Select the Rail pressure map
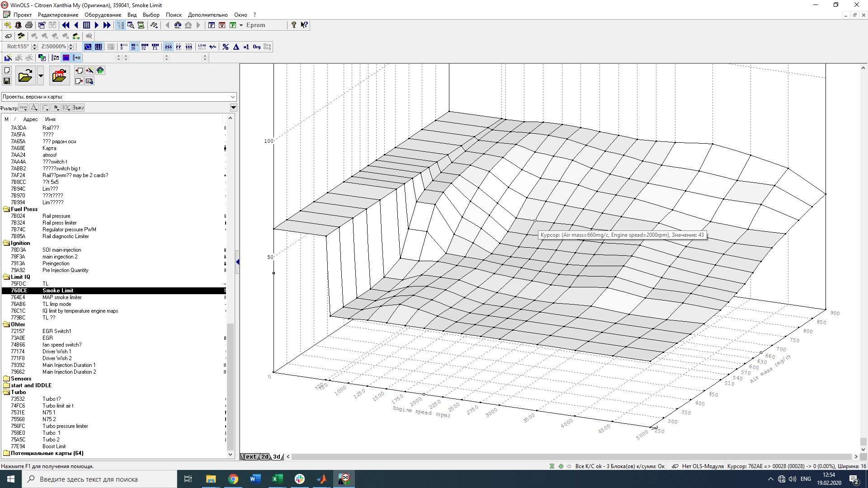 (56, 216)
